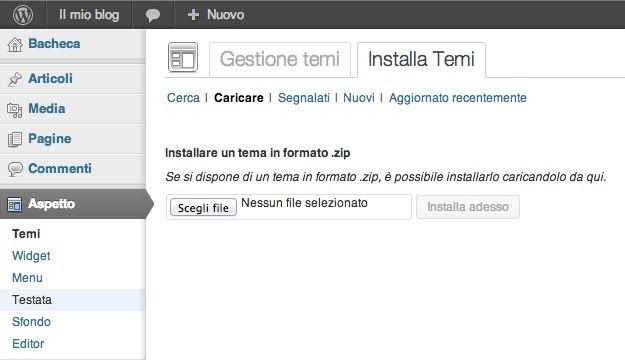
Task: Click the Bacheca house icon
Action: coord(15,44)
